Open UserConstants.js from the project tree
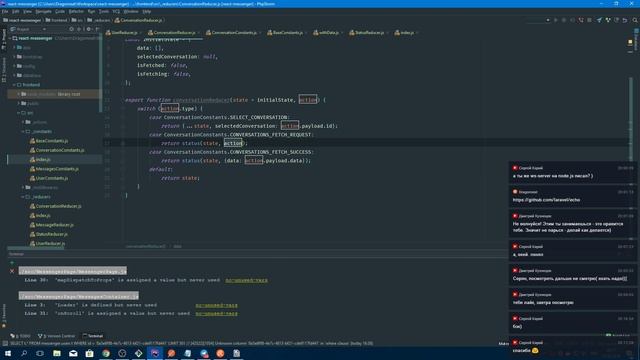Image resolution: width=640 pixels, height=360 pixels. click(x=49, y=178)
